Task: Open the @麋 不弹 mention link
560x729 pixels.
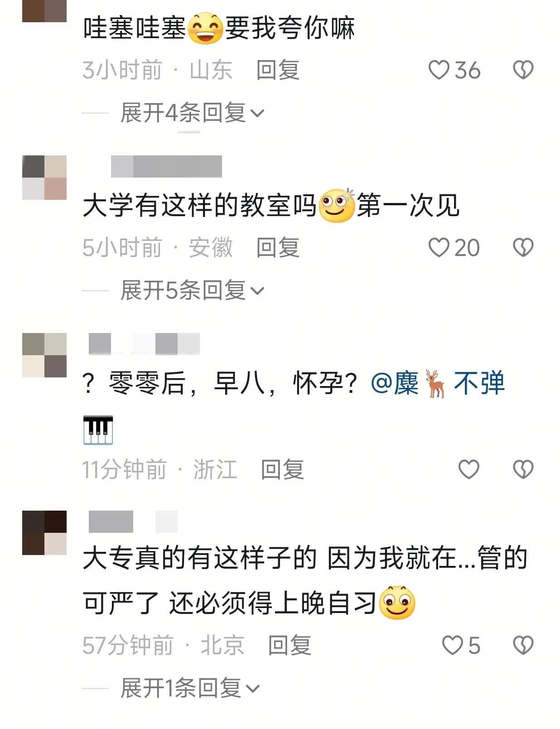Action: tap(437, 384)
